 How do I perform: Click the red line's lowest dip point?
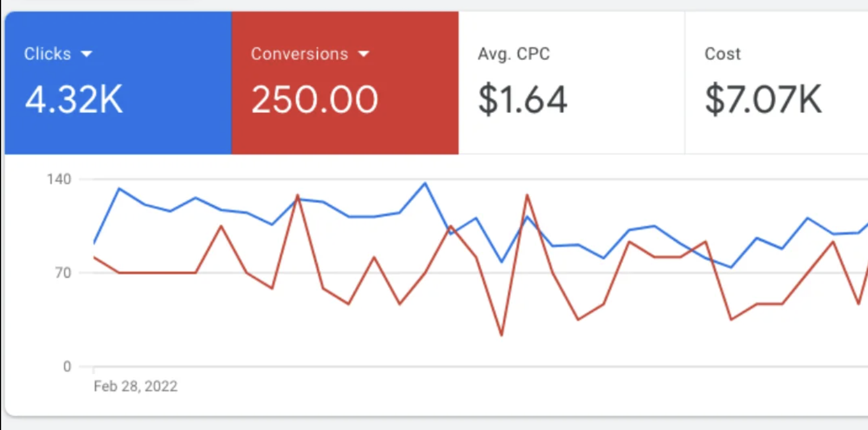[502, 335]
